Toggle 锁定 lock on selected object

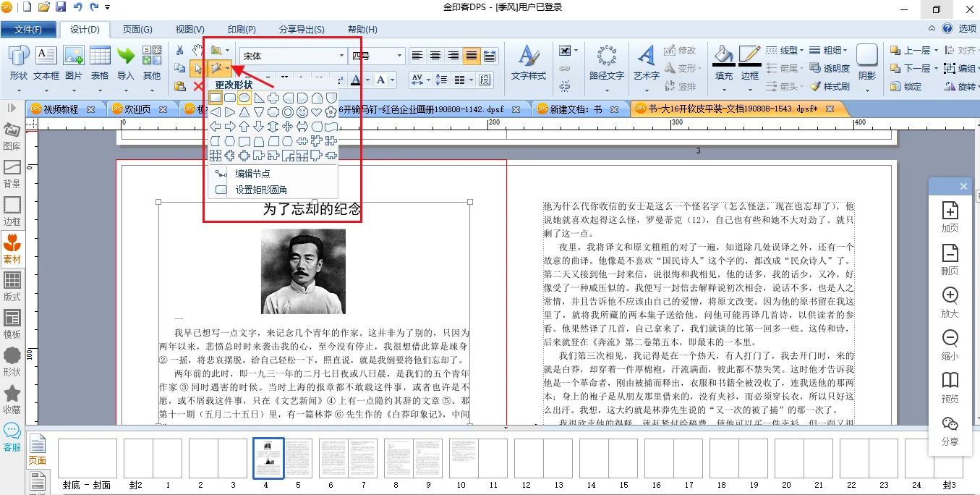905,87
